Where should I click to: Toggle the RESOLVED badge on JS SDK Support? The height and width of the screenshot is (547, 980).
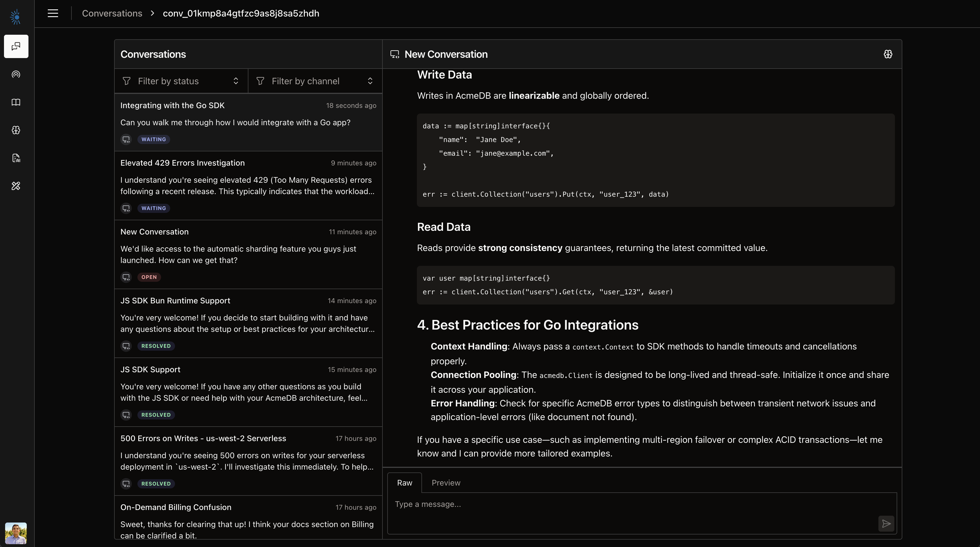156,415
